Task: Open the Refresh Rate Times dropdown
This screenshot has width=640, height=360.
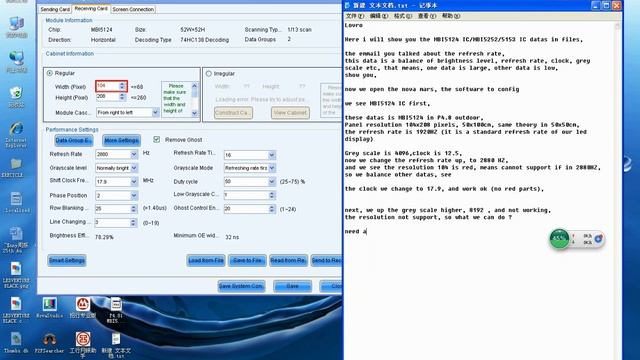Action: (x=272, y=155)
